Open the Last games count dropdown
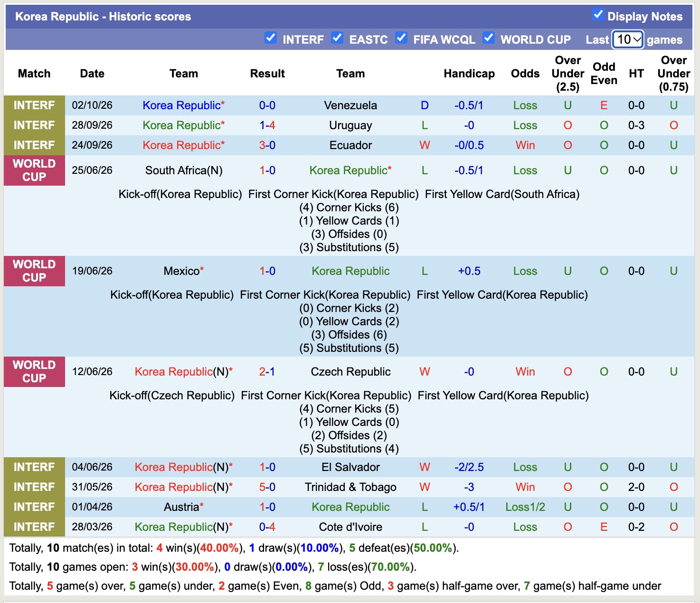 628,39
